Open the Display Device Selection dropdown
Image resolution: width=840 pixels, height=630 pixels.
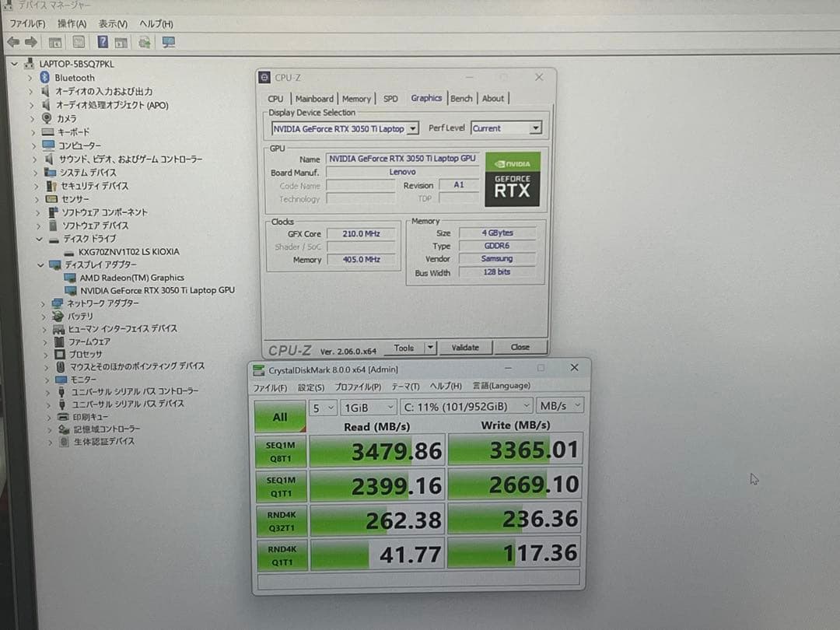click(x=412, y=128)
